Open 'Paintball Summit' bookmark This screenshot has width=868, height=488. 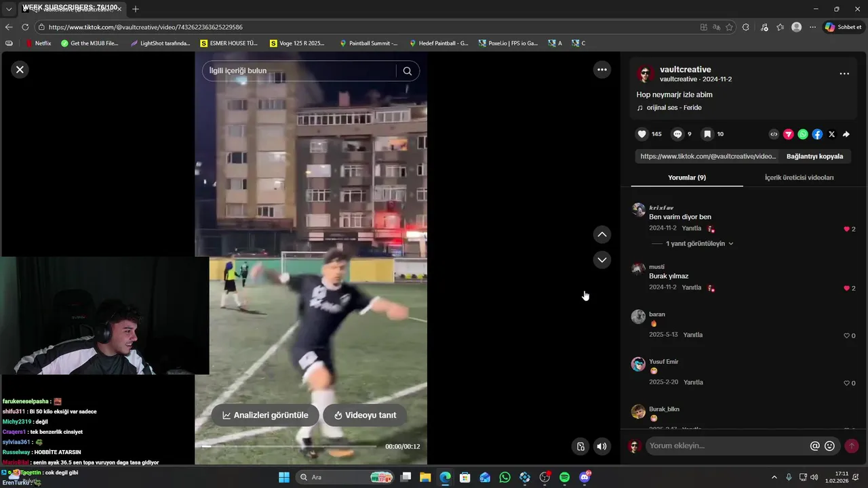pos(370,43)
